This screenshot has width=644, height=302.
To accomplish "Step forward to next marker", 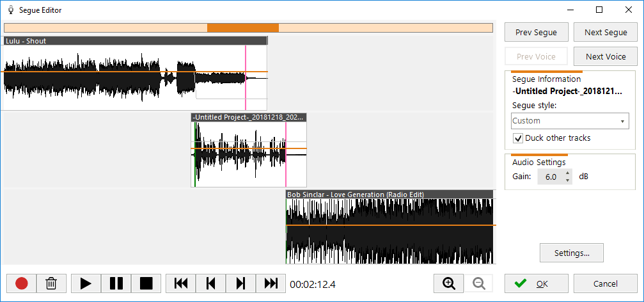I will click(x=240, y=283).
